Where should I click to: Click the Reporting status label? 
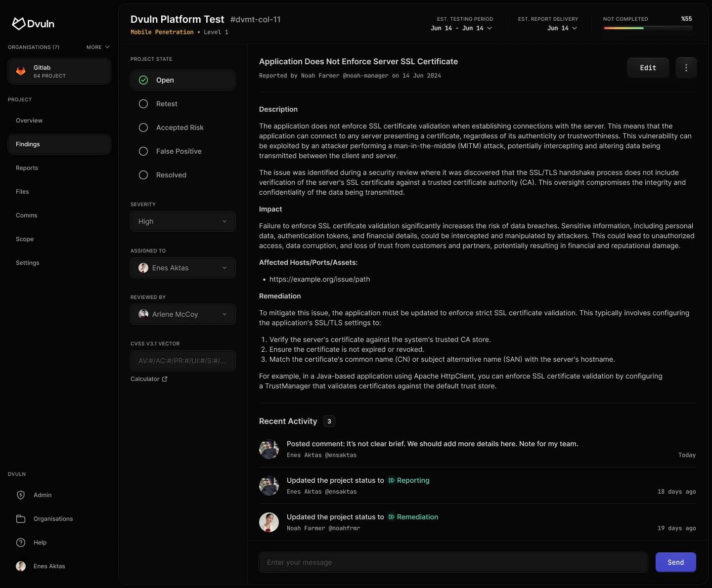tap(413, 480)
